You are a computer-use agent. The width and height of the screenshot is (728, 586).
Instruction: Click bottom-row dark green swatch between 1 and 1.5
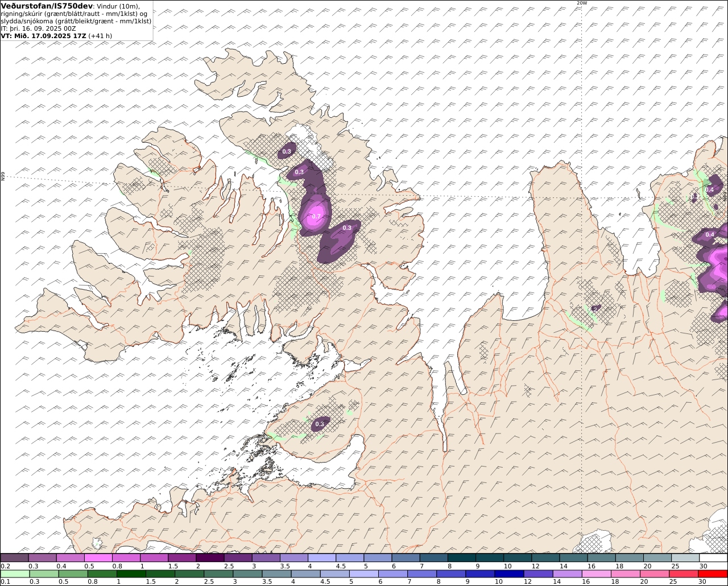click(x=131, y=573)
